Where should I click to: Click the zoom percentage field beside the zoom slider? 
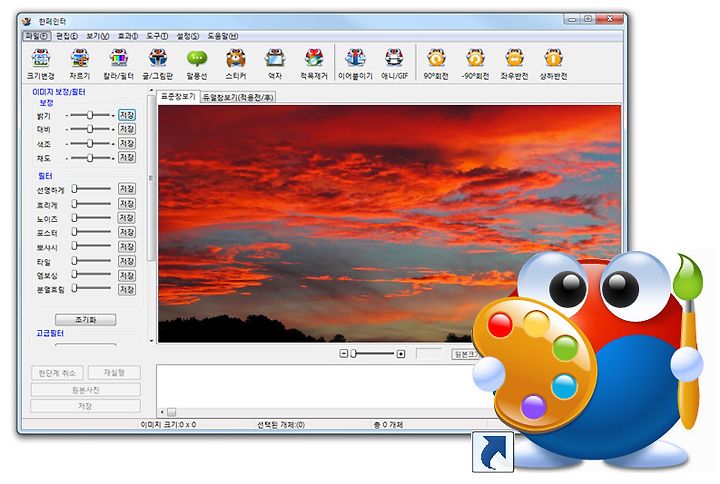(x=429, y=354)
